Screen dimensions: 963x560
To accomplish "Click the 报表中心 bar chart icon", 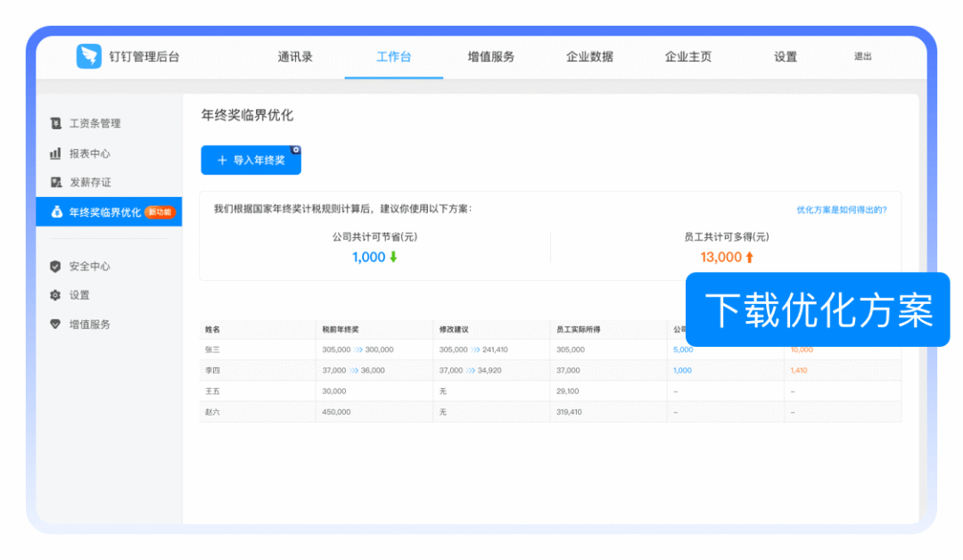I will (56, 153).
